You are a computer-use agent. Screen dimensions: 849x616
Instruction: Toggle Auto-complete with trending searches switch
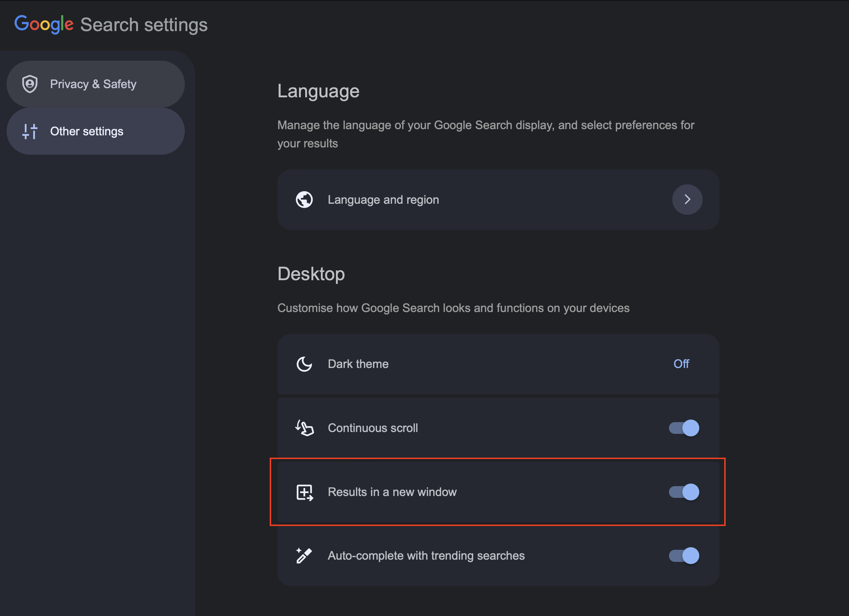(684, 556)
